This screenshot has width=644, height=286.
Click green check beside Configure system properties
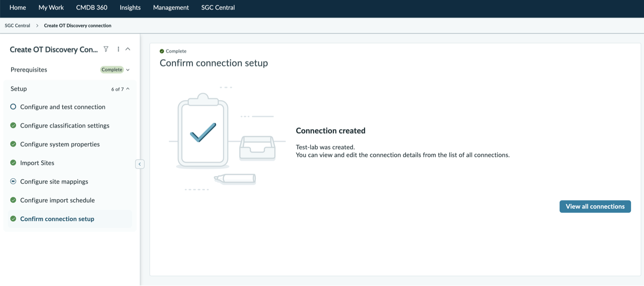coord(13,144)
